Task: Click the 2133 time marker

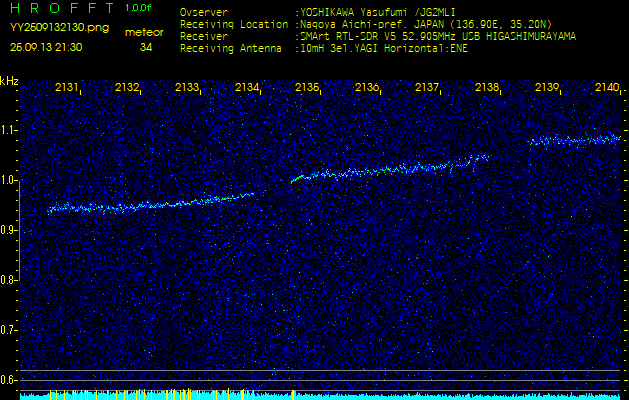Action: pos(187,88)
